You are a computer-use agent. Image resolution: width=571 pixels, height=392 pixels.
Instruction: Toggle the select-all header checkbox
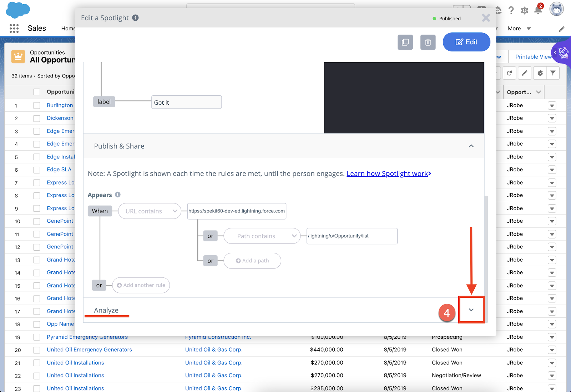coord(37,92)
